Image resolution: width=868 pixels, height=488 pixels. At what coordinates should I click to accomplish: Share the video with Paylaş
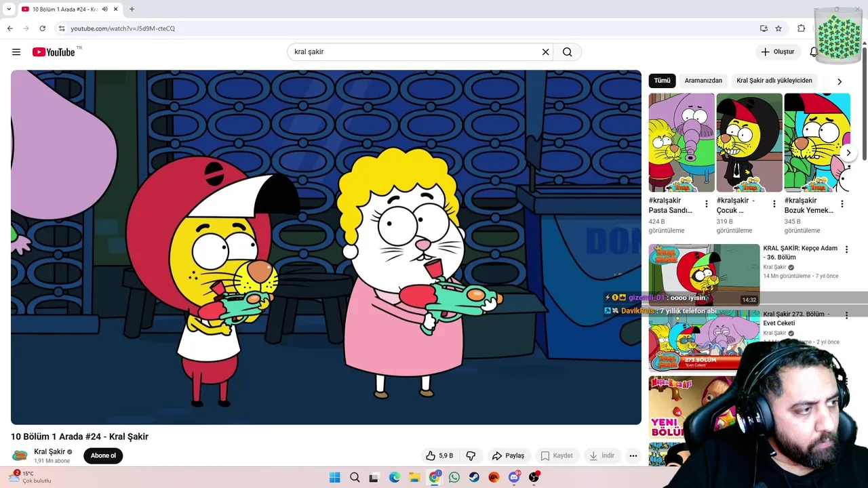click(508, 455)
